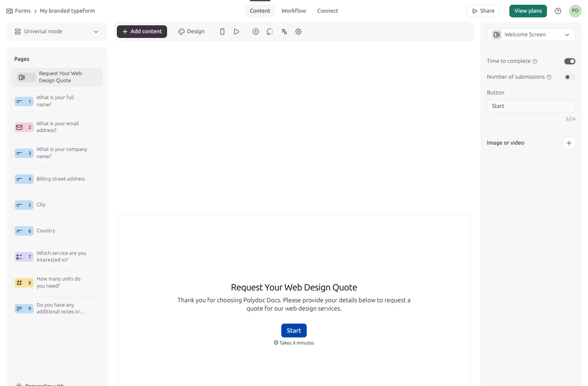
Task: Click the My branded typeform title
Action: pos(67,11)
